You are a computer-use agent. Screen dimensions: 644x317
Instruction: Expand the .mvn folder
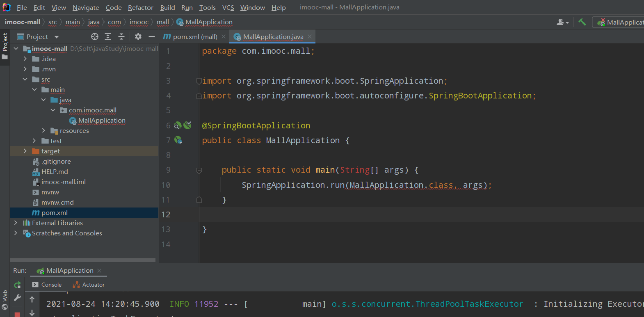[x=25, y=69]
